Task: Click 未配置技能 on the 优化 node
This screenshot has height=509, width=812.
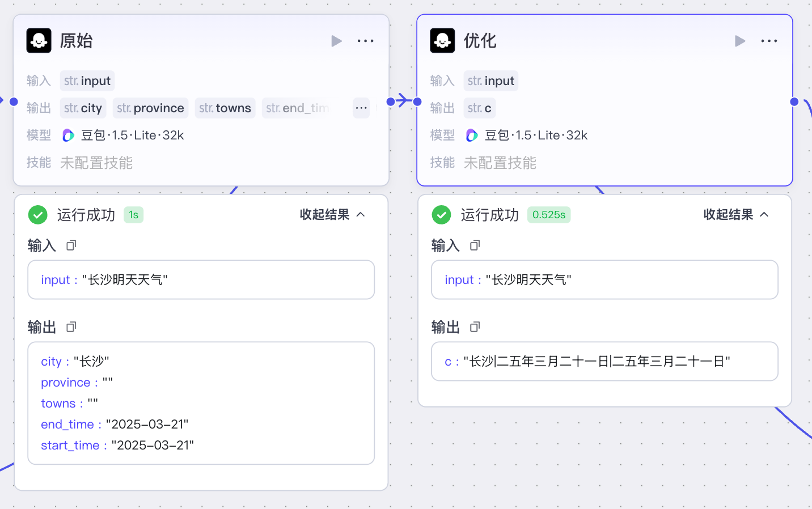Action: [x=500, y=163]
